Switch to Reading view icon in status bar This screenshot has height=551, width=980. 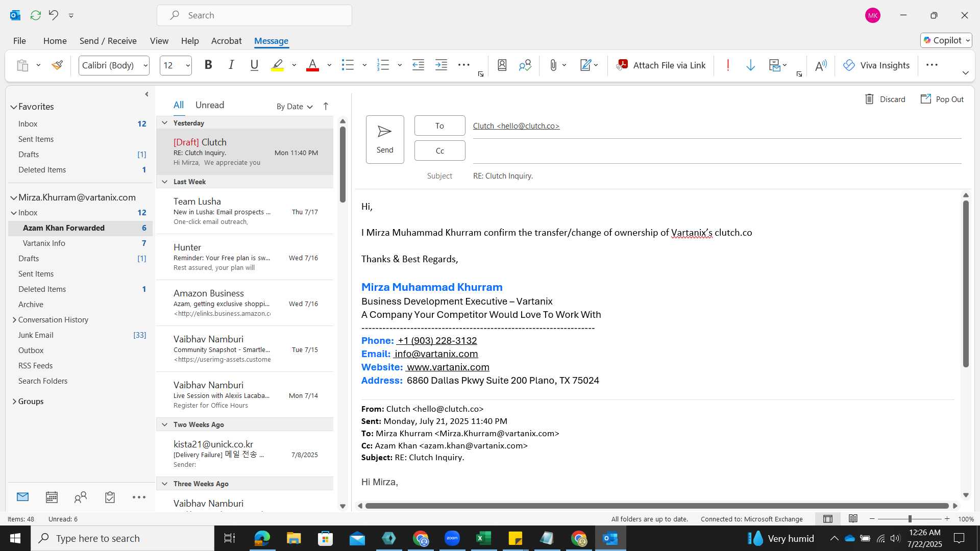point(853,519)
